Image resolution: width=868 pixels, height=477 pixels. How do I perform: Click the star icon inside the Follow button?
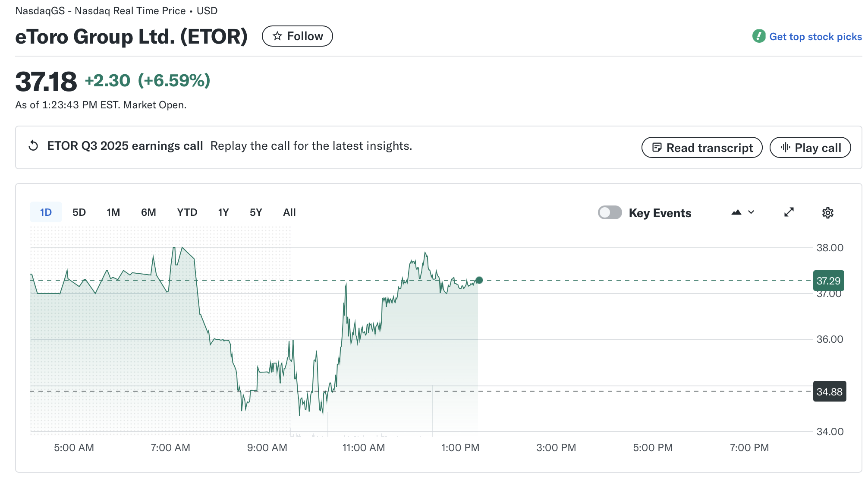278,36
